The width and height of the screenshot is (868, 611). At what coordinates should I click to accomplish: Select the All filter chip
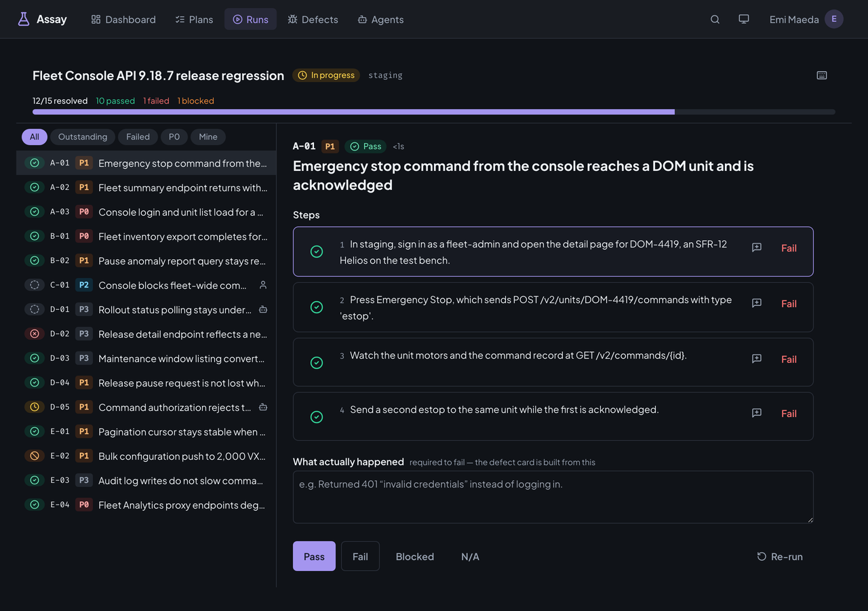35,137
